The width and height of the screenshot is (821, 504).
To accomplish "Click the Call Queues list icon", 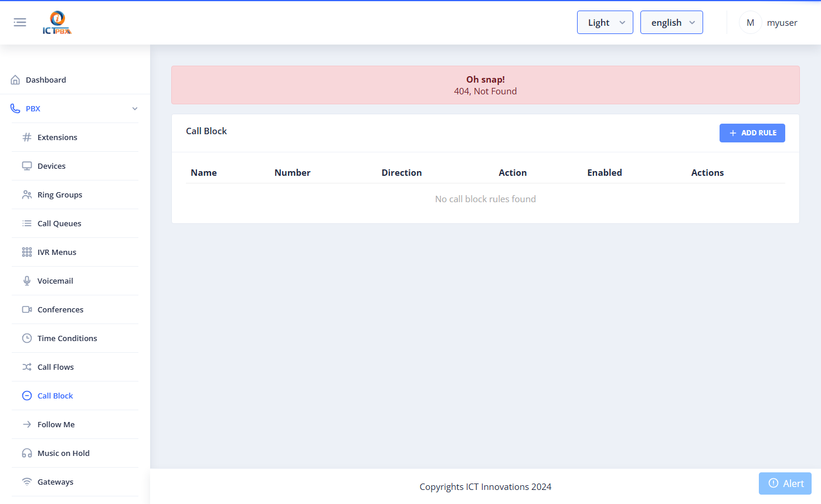I will pos(27,223).
